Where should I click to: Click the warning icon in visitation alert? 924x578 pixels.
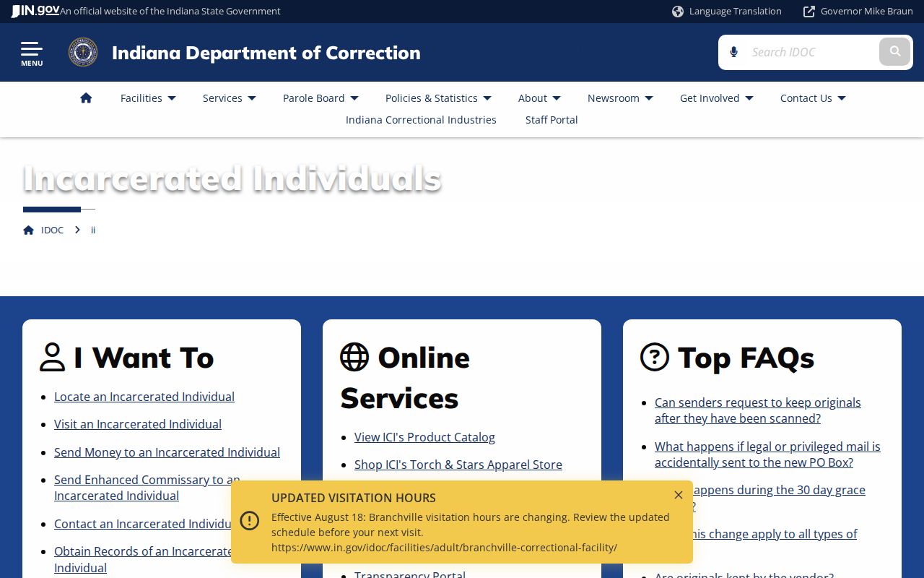click(250, 521)
